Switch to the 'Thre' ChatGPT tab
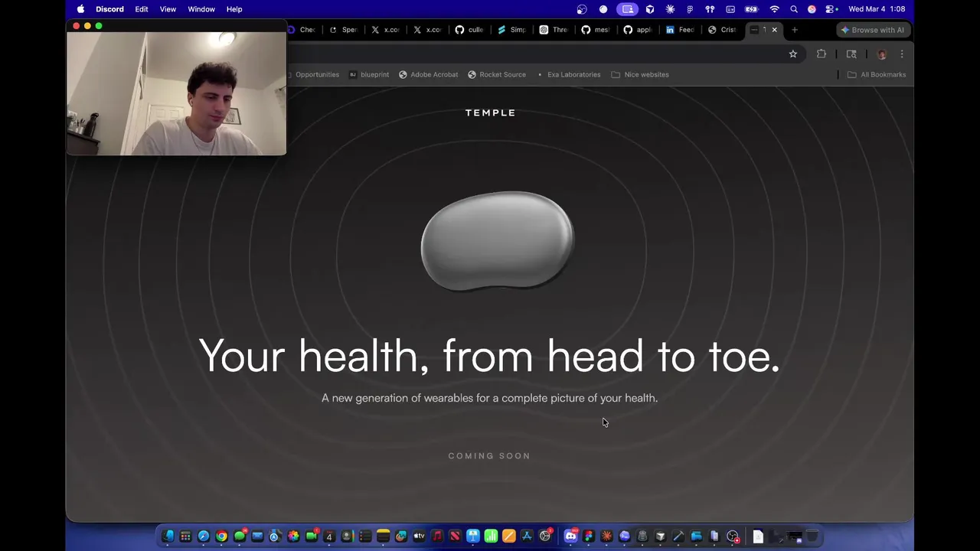Image resolution: width=980 pixels, height=551 pixels. point(553,30)
